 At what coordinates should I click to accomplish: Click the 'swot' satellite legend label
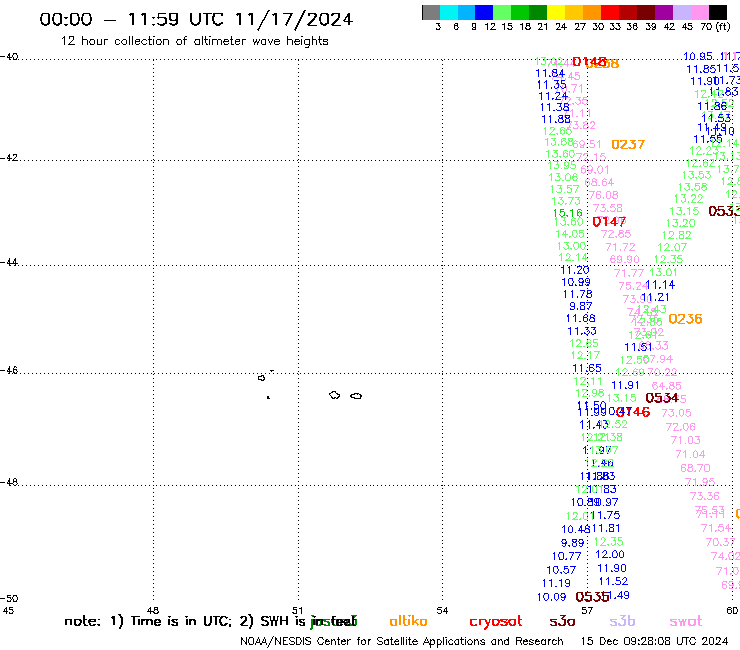click(x=686, y=622)
